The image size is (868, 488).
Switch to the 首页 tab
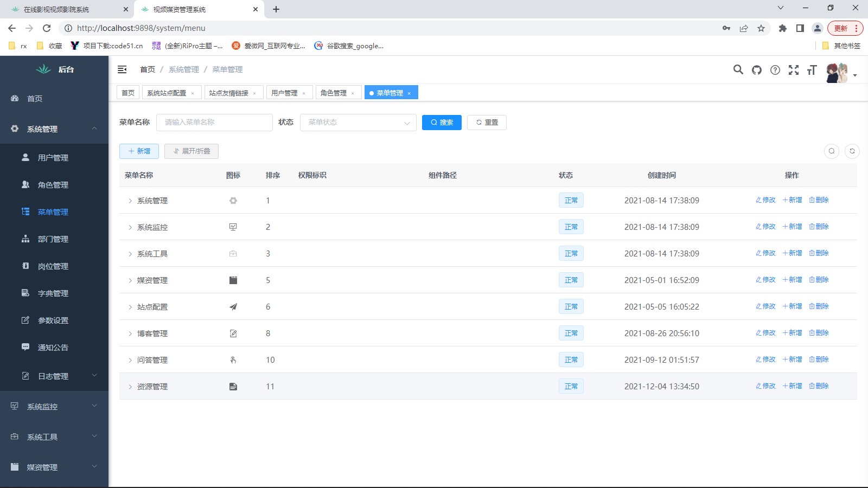[x=128, y=93]
